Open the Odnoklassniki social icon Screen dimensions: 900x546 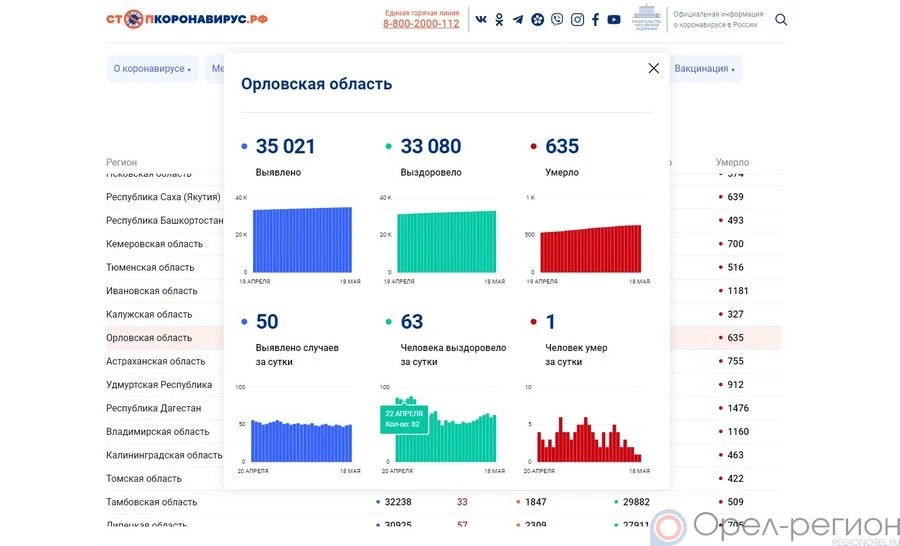(x=499, y=20)
